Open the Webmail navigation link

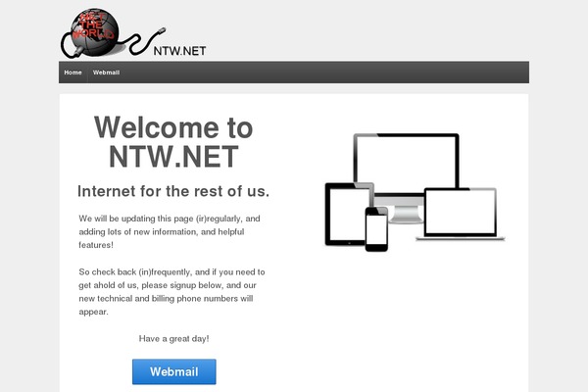click(x=106, y=73)
